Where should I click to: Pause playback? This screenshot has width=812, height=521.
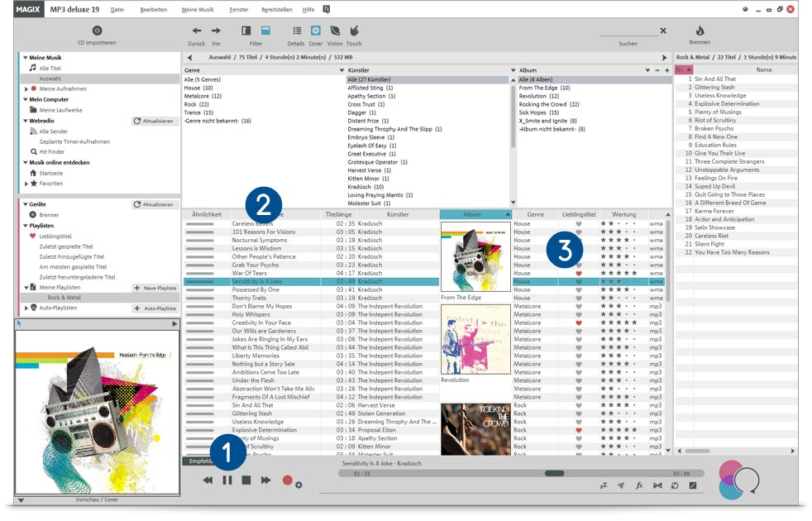click(x=227, y=480)
